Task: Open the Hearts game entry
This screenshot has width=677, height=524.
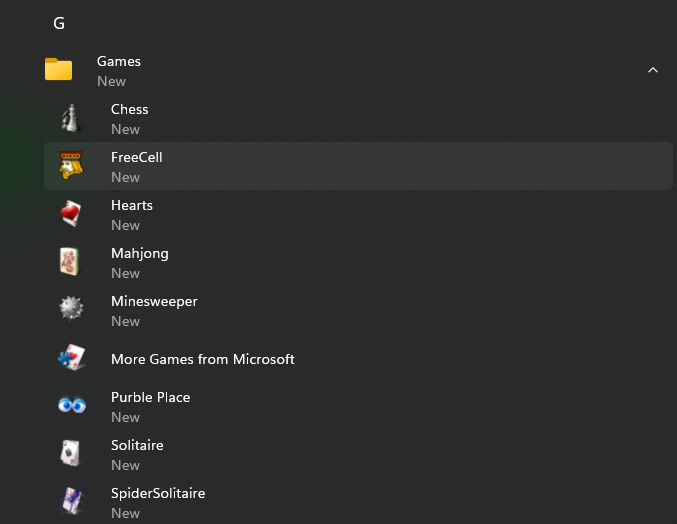Action: tap(132, 205)
